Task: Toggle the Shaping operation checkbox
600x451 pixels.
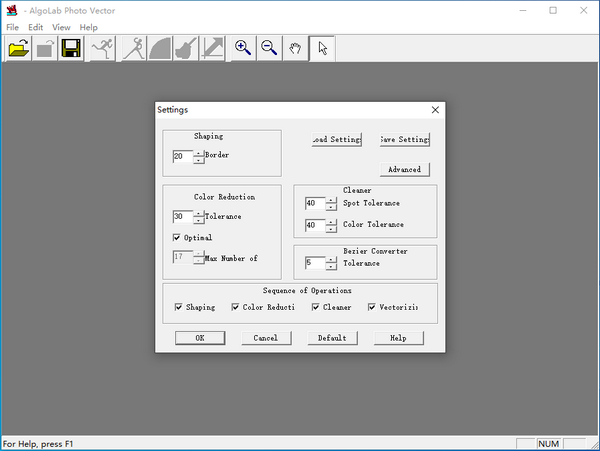Action: 178,307
